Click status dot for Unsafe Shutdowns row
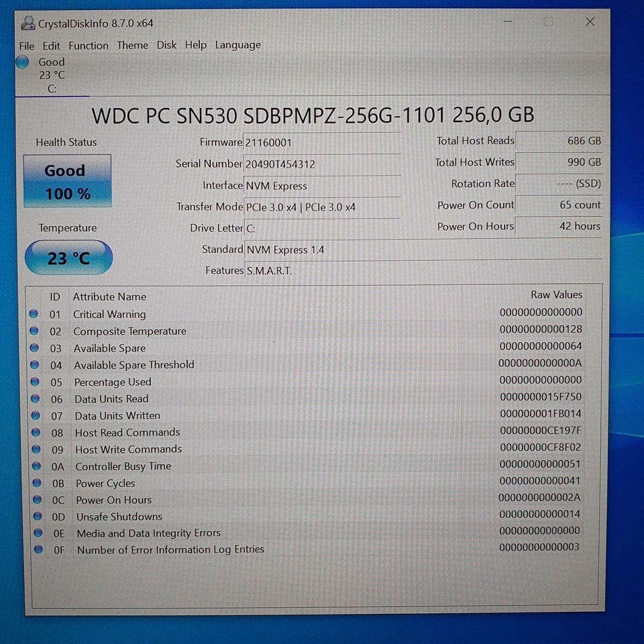This screenshot has width=644, height=644. tap(38, 516)
